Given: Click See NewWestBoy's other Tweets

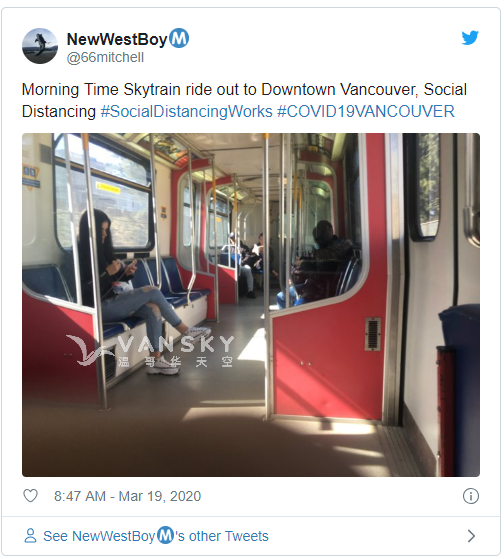Looking at the screenshot, I should 156,536.
